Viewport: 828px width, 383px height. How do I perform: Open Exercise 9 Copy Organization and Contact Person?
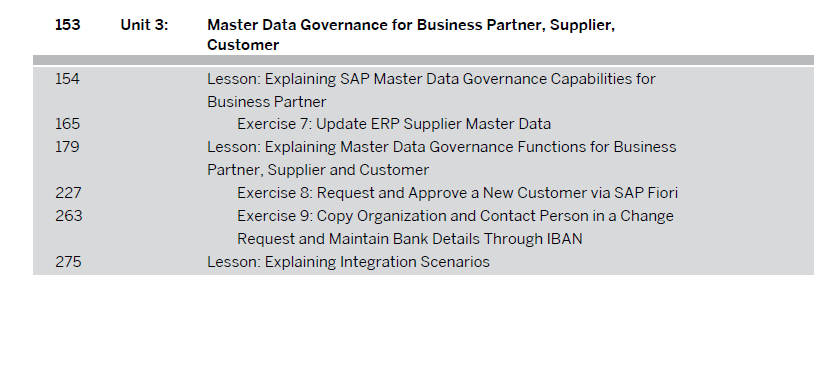coord(455,227)
